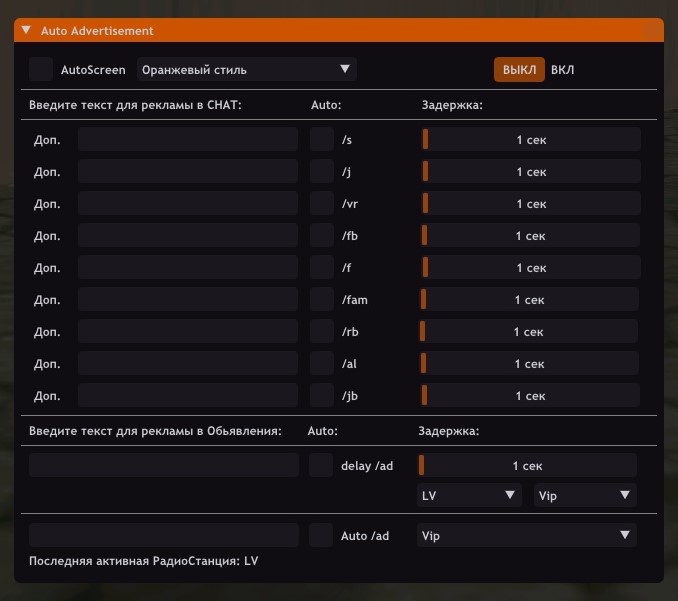Enable the /vr auto checkbox
Viewport: 678px width, 601px height.
[x=322, y=204]
